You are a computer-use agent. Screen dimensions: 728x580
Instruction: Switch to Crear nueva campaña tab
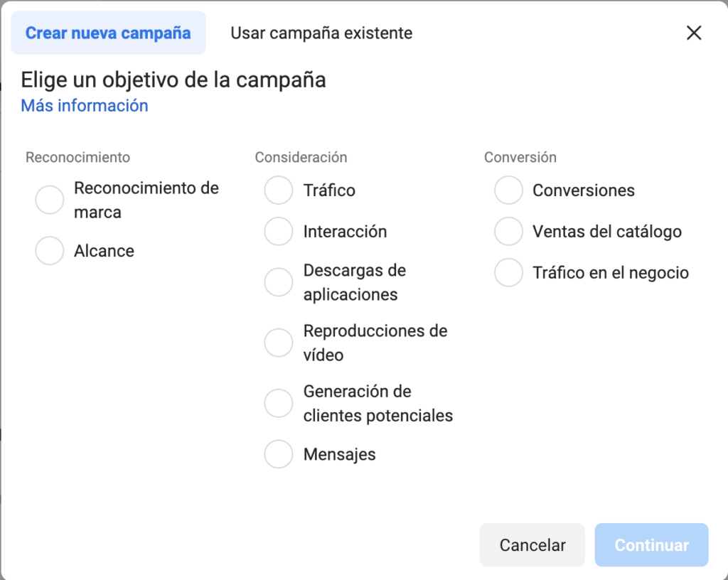(108, 33)
